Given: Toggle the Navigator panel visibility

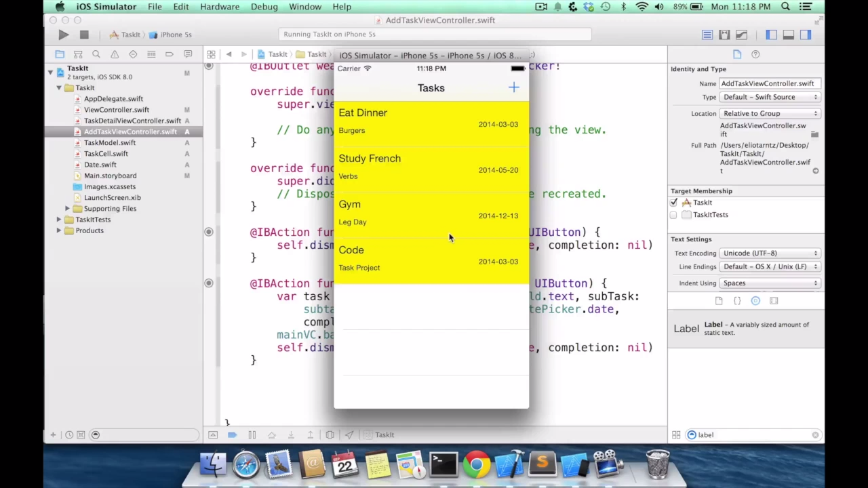Looking at the screenshot, I should [x=772, y=35].
